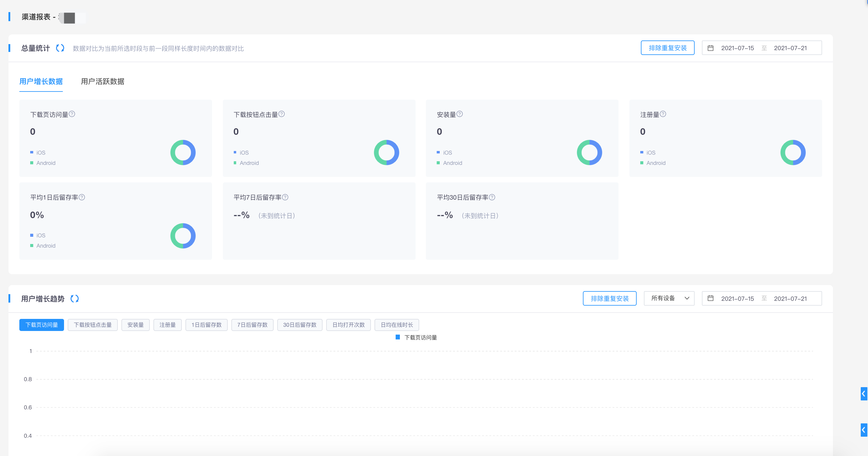Toggle 排除重复安装 in 总量统计 header

click(667, 48)
